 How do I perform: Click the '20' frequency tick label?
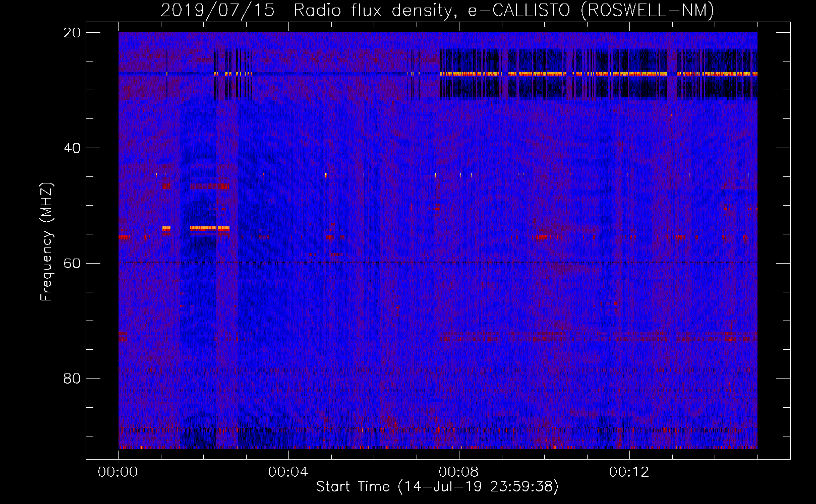(72, 33)
